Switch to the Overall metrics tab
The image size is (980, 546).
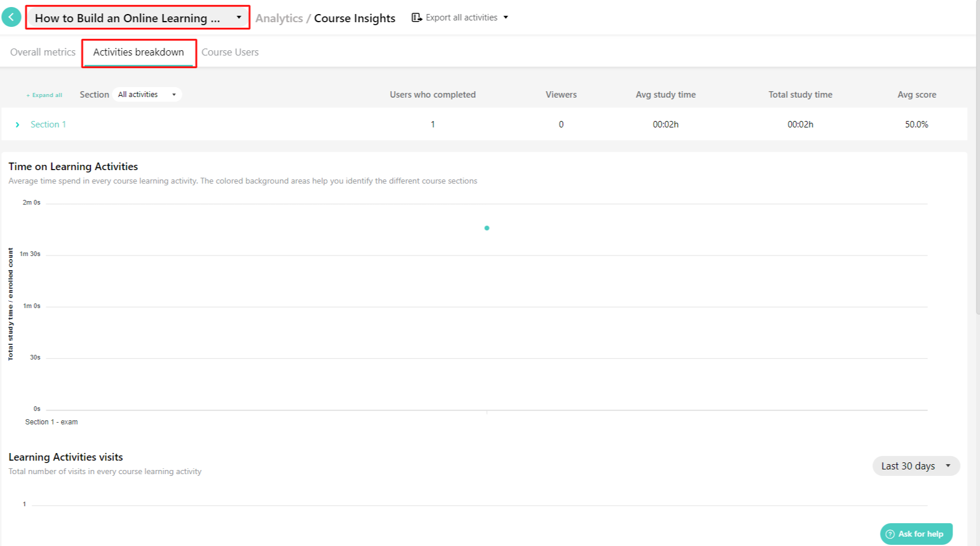coord(43,52)
